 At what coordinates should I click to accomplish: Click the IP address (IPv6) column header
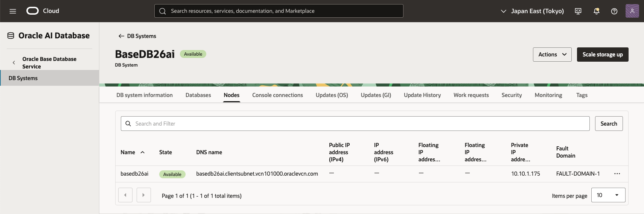pyautogui.click(x=384, y=152)
